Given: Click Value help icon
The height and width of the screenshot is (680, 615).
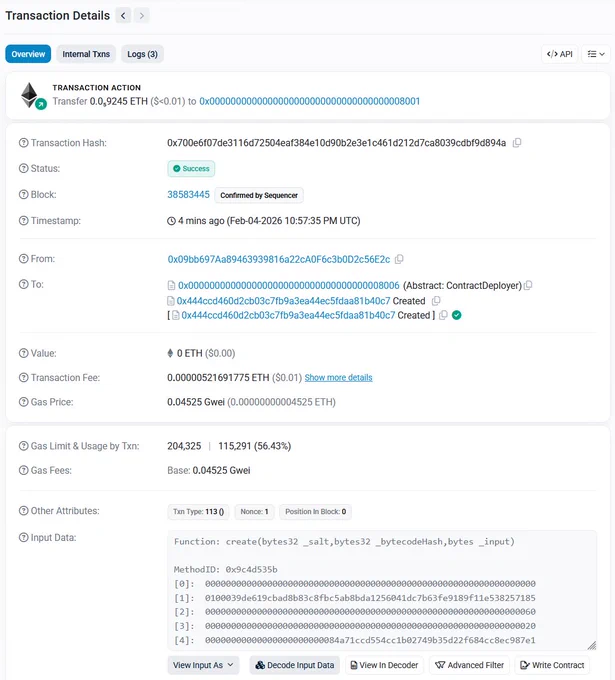Looking at the screenshot, I should 23,353.
